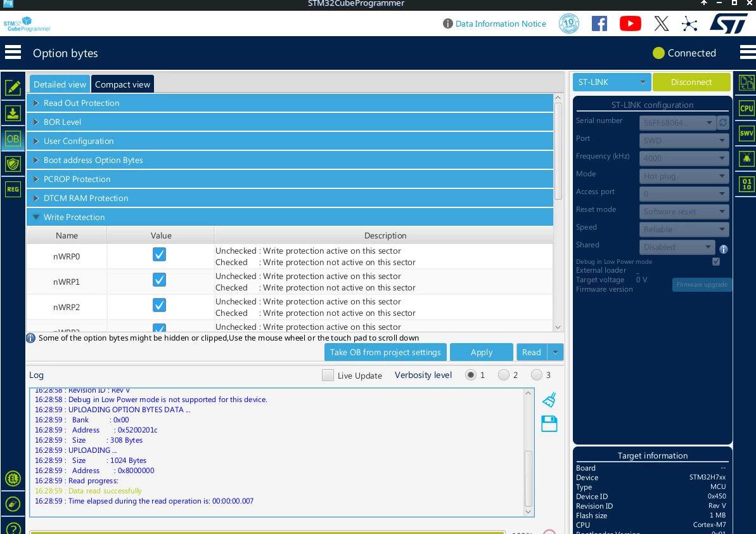Enable the Live Update checkbox
The height and width of the screenshot is (534, 756).
tap(328, 375)
